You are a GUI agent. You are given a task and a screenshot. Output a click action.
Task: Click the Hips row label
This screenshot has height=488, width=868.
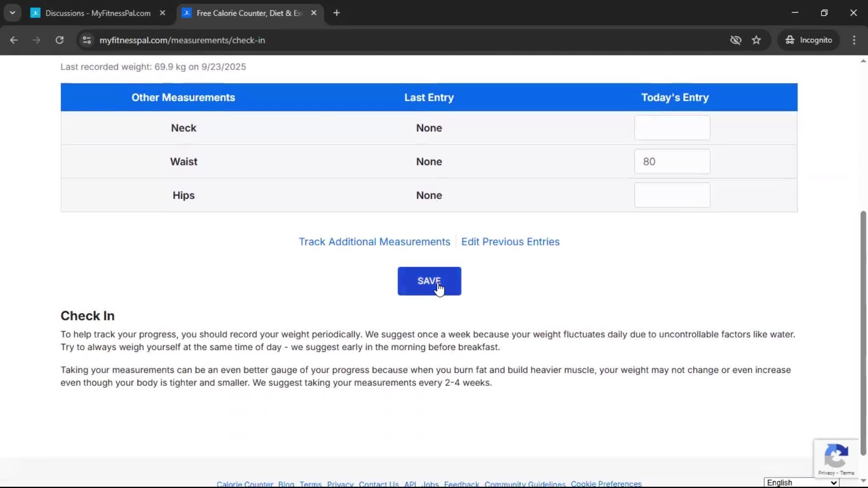(184, 195)
